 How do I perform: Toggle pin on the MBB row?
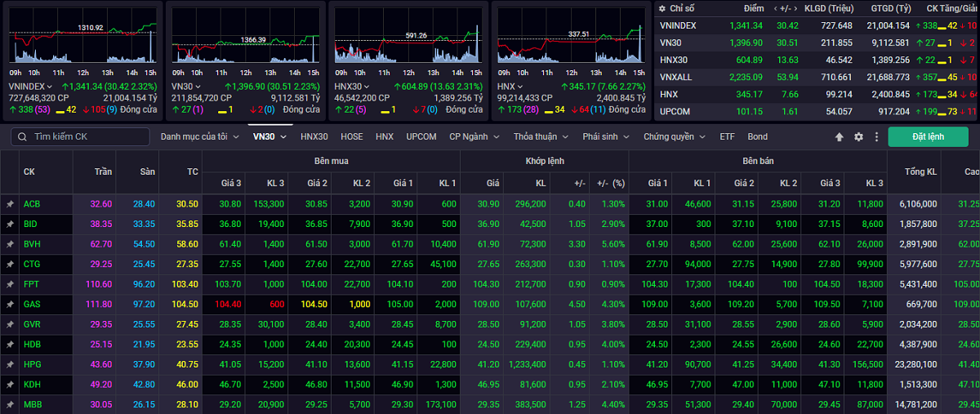pos(10,404)
